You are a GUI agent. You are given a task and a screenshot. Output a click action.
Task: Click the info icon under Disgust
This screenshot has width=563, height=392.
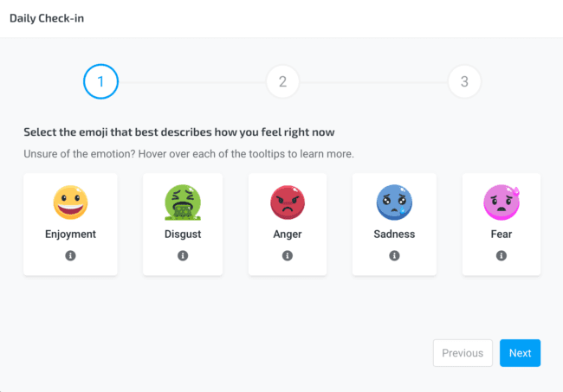(183, 255)
